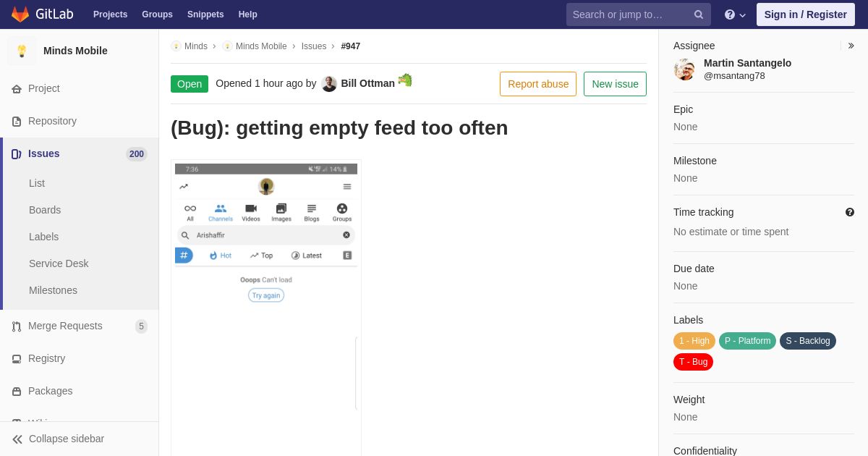
Task: Select Service Desk under Issues
Action: tap(59, 263)
